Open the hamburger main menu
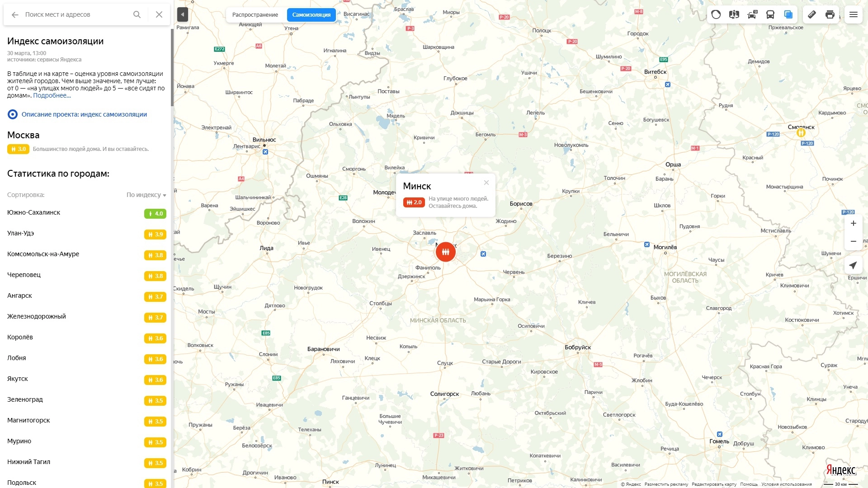 (x=854, y=14)
